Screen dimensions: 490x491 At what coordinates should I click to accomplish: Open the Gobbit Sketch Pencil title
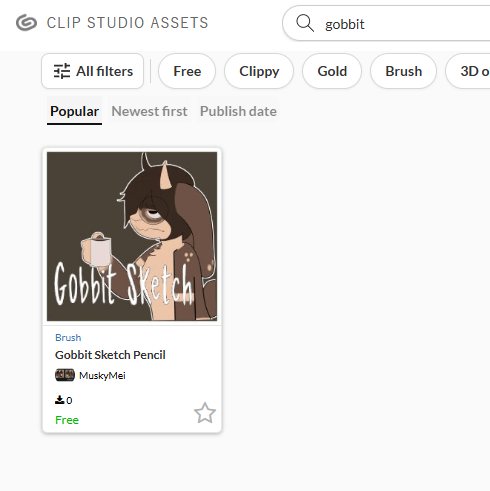110,355
